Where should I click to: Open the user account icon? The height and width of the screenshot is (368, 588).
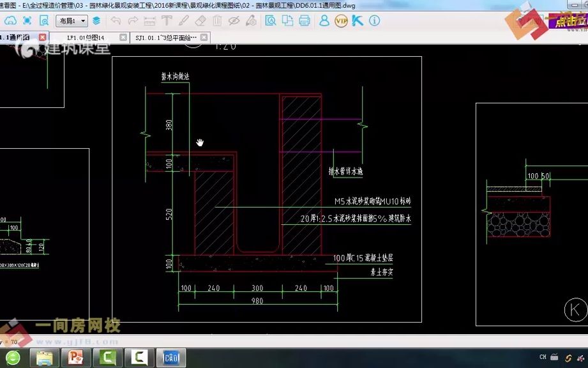(x=324, y=20)
